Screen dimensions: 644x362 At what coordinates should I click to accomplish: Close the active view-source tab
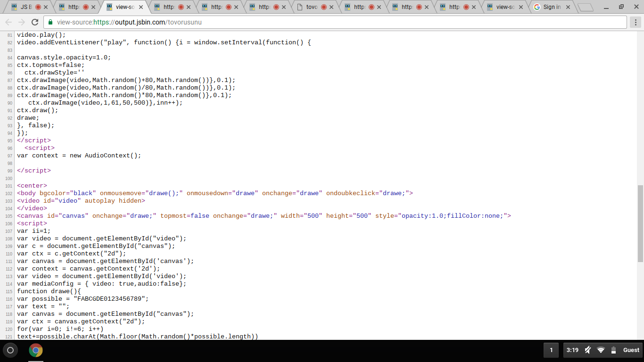[x=141, y=7]
